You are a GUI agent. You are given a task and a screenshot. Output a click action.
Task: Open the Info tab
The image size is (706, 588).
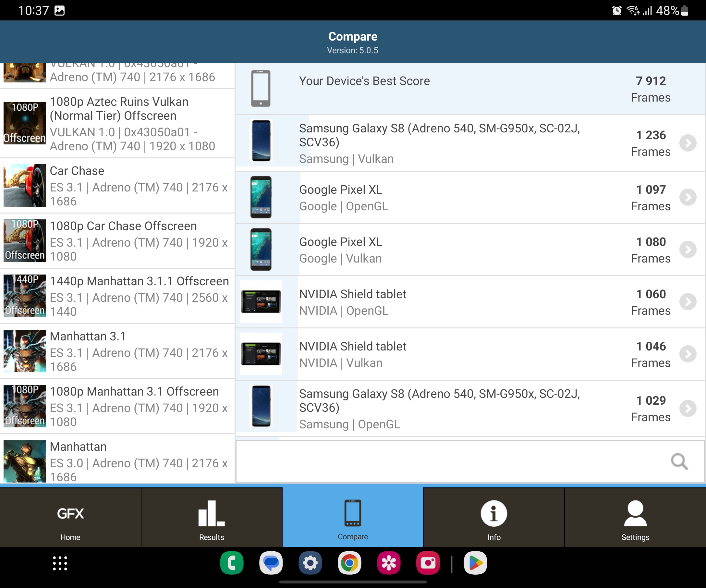[x=493, y=518]
